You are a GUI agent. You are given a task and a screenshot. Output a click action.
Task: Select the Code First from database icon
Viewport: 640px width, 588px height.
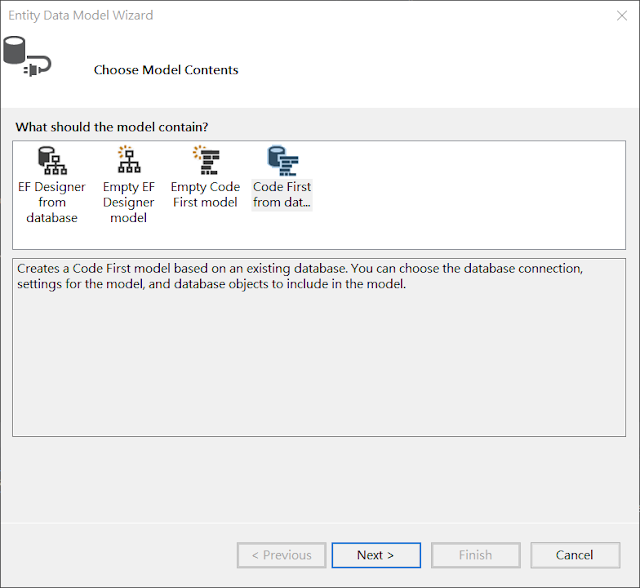tap(282, 161)
